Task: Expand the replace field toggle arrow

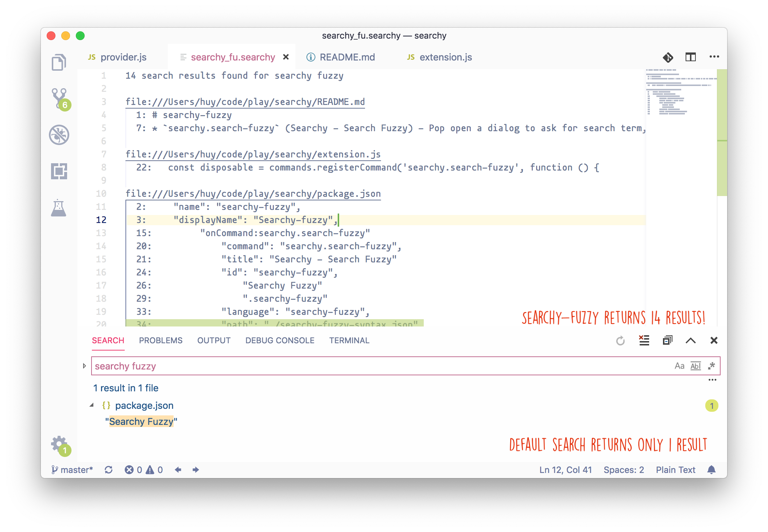Action: tap(84, 366)
